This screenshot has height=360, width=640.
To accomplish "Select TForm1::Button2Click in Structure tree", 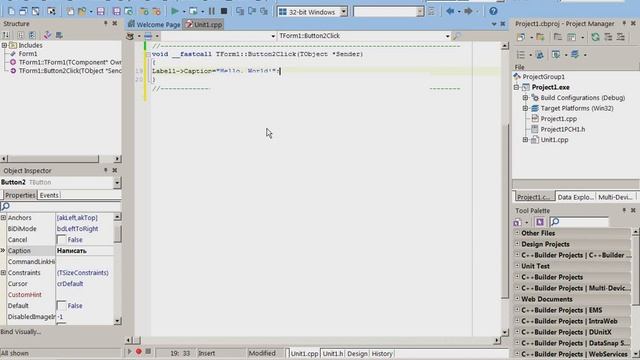I will (x=70, y=71).
